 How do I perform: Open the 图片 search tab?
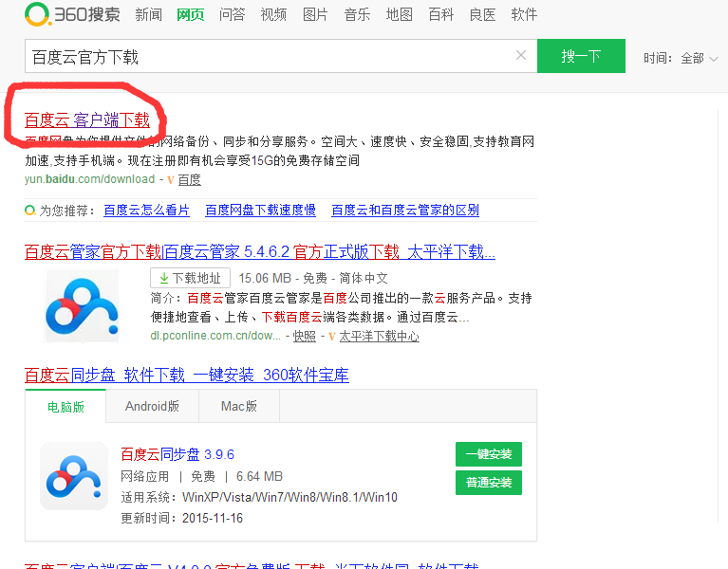pyautogui.click(x=315, y=15)
